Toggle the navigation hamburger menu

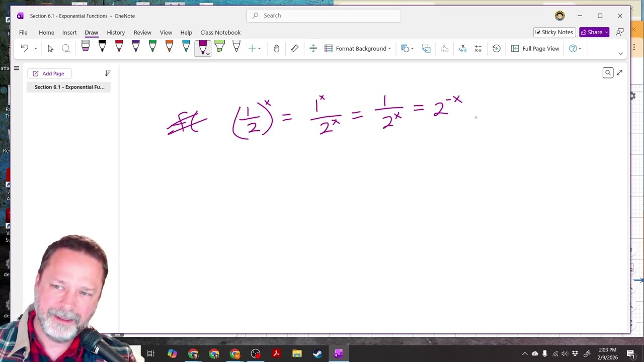(17, 68)
